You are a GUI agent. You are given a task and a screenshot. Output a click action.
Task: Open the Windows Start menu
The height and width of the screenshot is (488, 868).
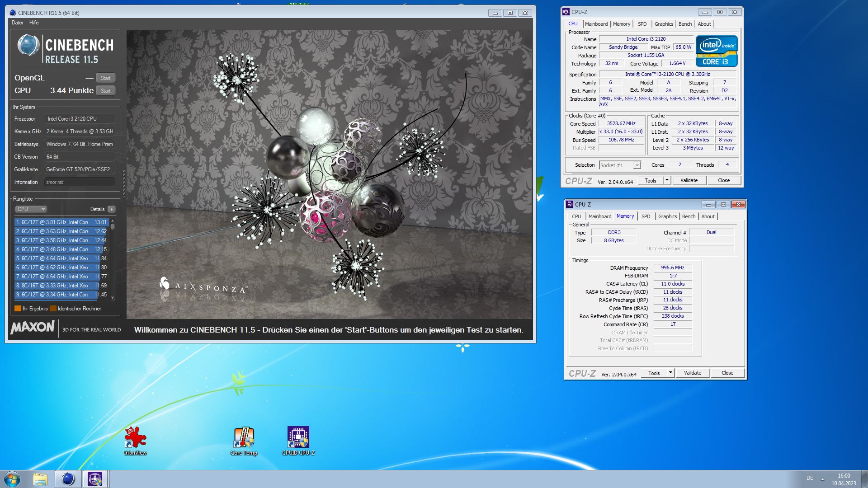point(12,479)
